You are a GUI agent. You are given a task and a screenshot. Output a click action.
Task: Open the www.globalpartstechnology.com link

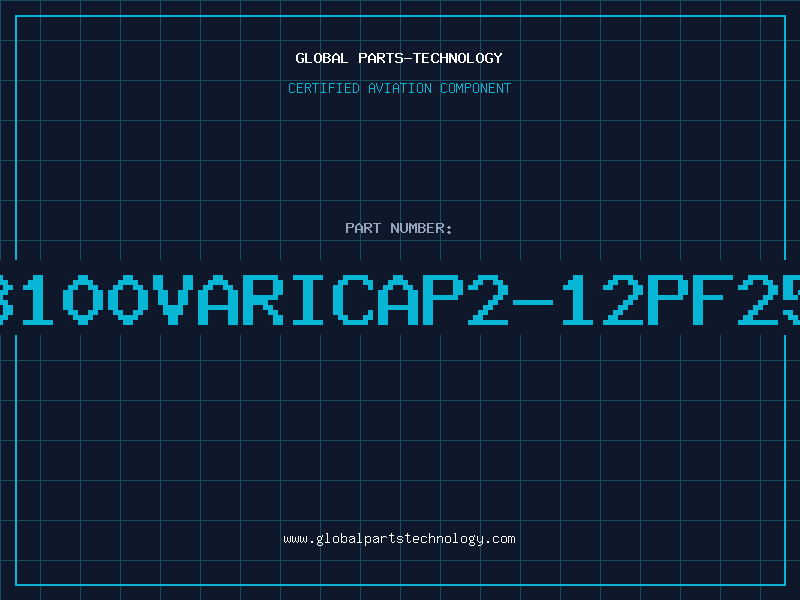pyautogui.click(x=399, y=539)
